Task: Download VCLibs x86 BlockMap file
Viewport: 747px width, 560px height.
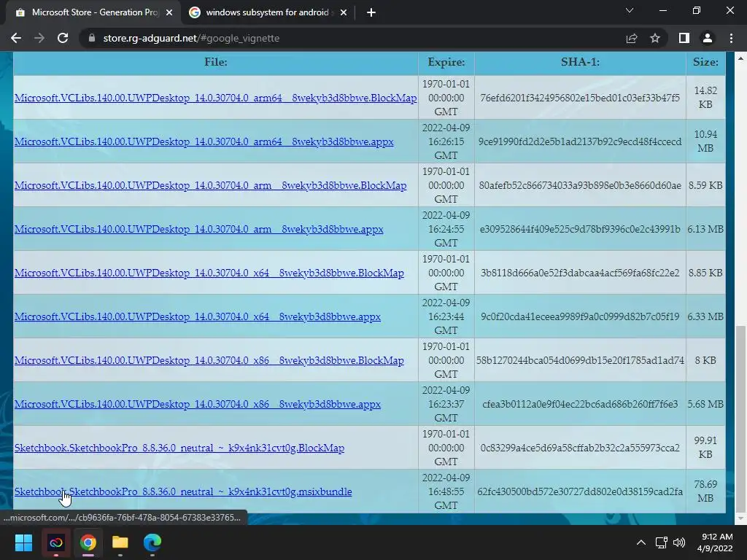Action: [x=209, y=361]
